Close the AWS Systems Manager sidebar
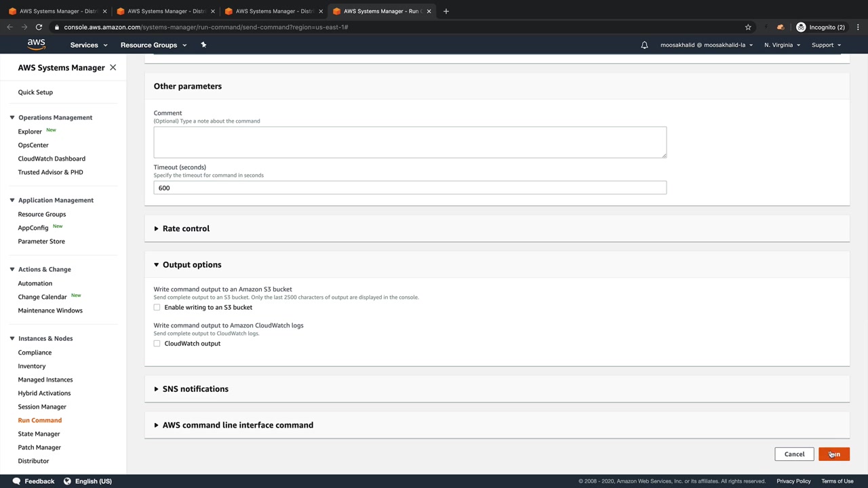The width and height of the screenshot is (868, 488). (113, 68)
